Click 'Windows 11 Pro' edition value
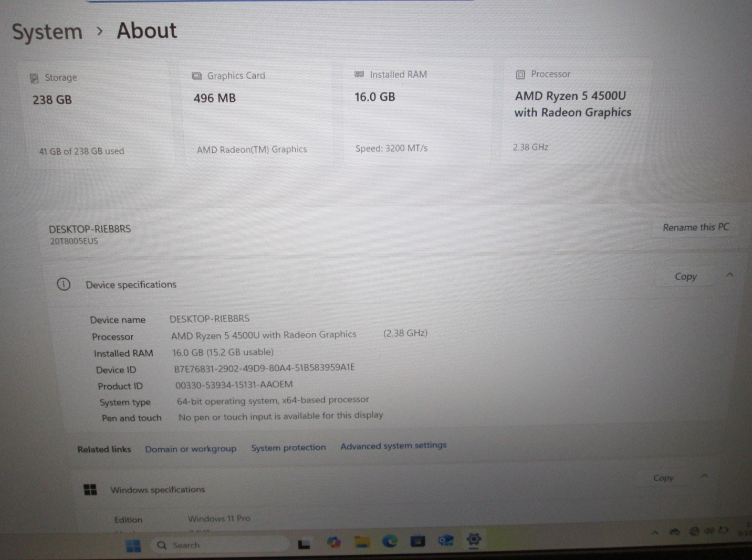752x560 pixels. pyautogui.click(x=219, y=519)
